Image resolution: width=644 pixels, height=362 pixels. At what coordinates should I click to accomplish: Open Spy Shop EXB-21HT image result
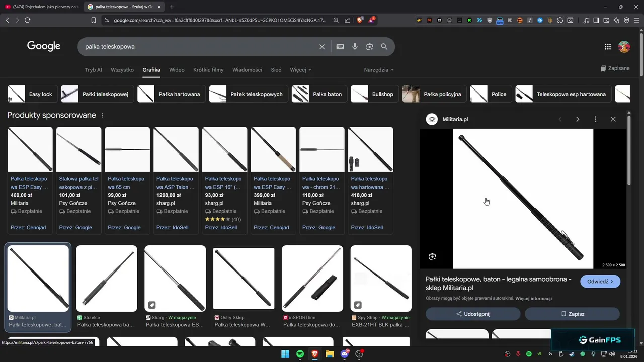[x=381, y=287]
